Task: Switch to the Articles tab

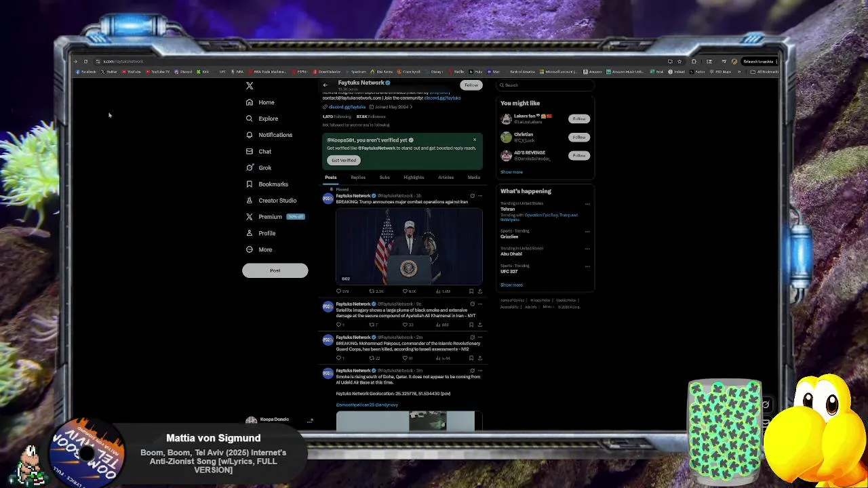Action: [x=446, y=178]
